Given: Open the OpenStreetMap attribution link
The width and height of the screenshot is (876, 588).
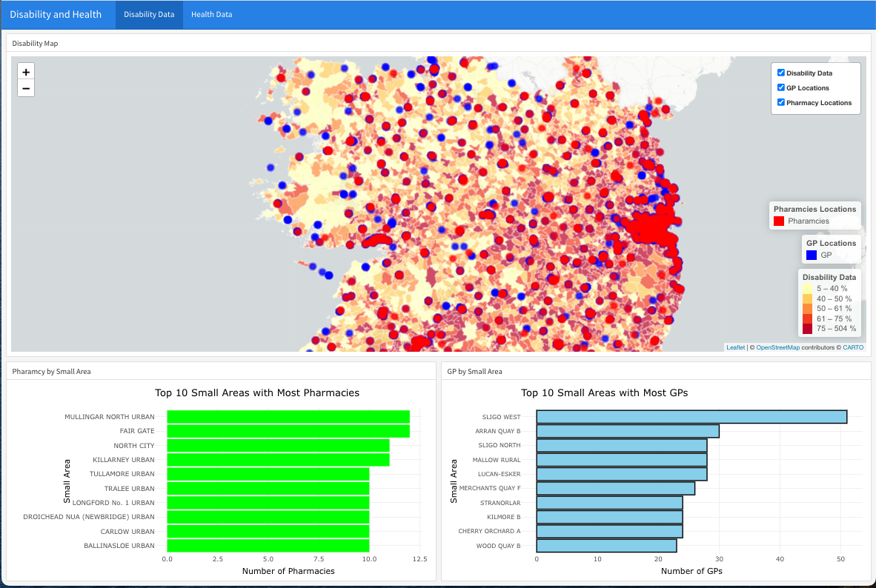Looking at the screenshot, I should point(777,347).
